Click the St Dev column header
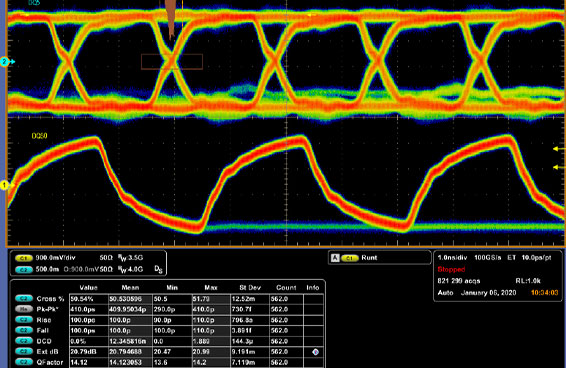This screenshot has height=368, width=566. (x=250, y=288)
